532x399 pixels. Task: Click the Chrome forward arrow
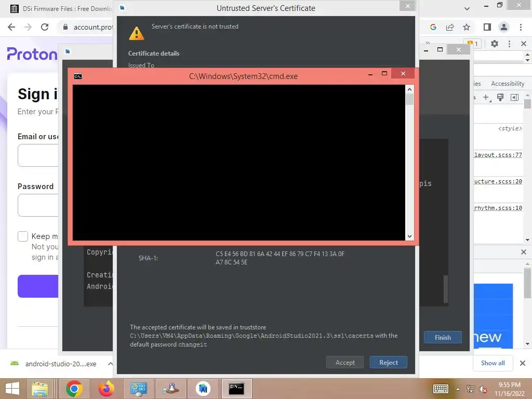(x=28, y=27)
